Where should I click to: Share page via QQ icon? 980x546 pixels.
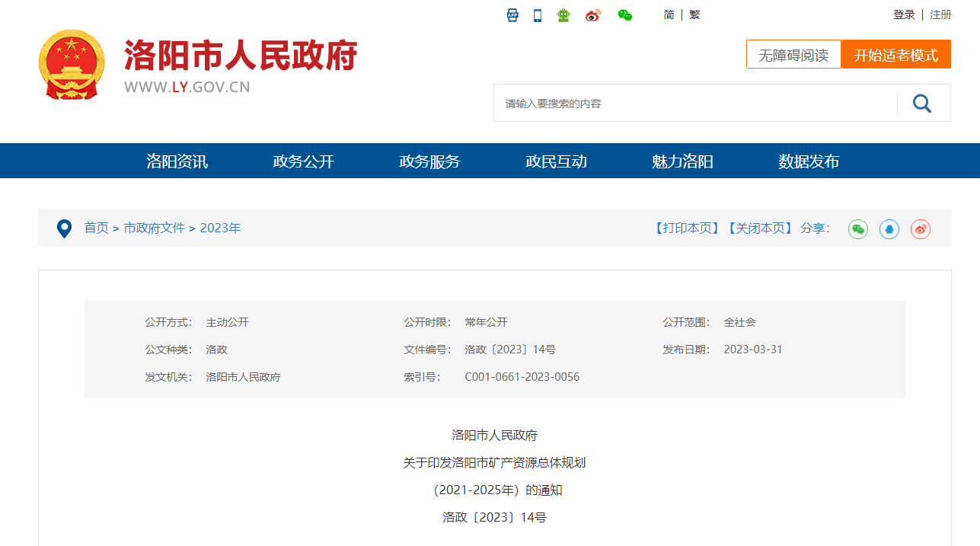click(889, 228)
